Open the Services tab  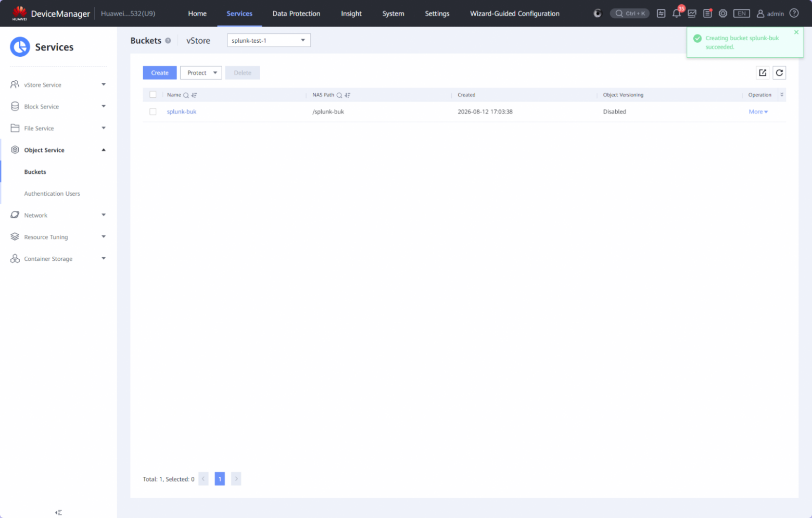click(239, 14)
